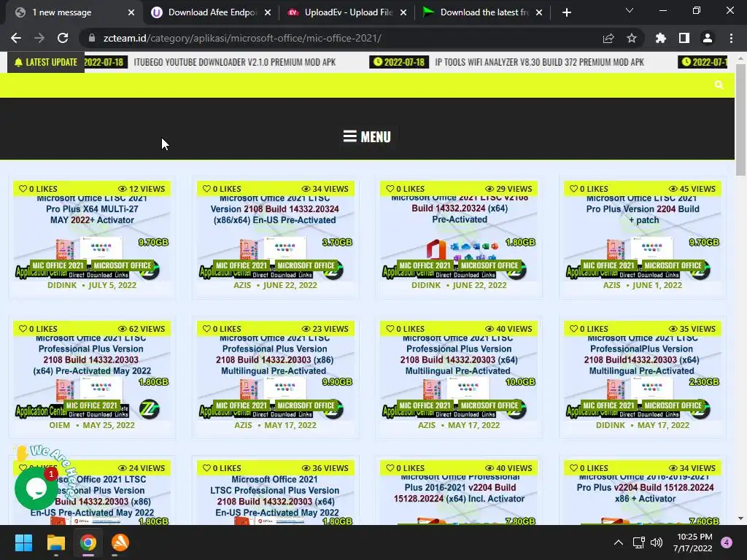The height and width of the screenshot is (560, 747).
Task: Click the padlock site info icon
Action: coord(92,38)
